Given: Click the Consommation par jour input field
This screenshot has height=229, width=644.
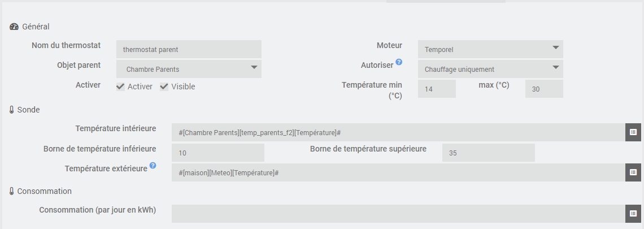Looking at the screenshot, I should point(398,214).
